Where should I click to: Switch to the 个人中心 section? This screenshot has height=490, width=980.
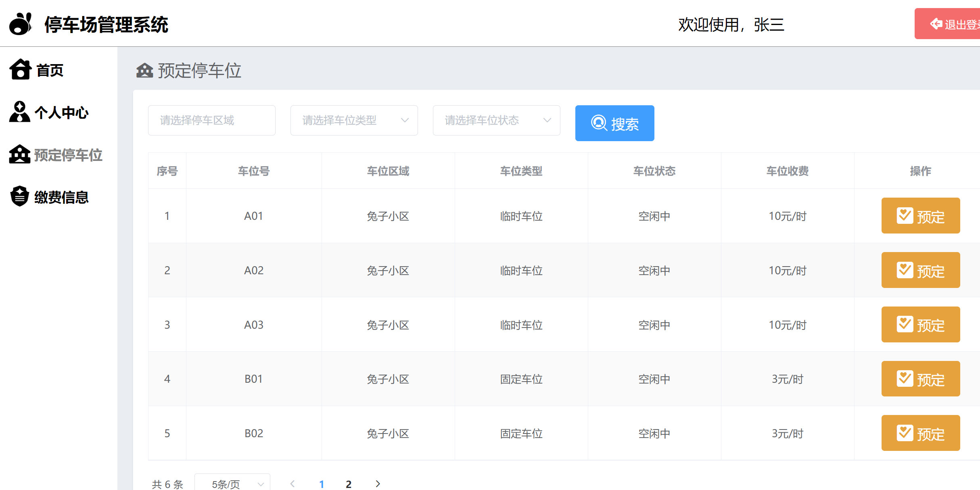coord(63,113)
